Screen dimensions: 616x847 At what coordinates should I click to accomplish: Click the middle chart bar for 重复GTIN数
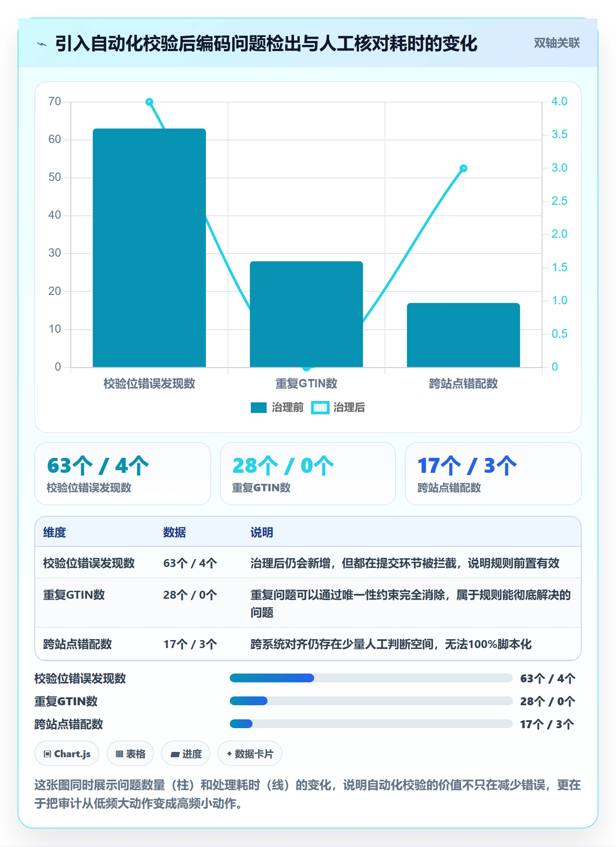coord(306,314)
